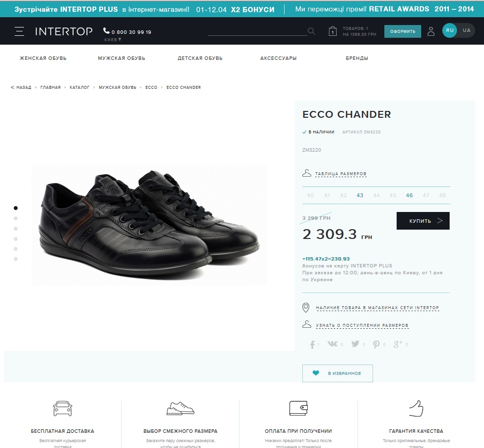The width and height of the screenshot is (484, 448).
Task: Share via VK icon
Action: pyautogui.click(x=332, y=343)
